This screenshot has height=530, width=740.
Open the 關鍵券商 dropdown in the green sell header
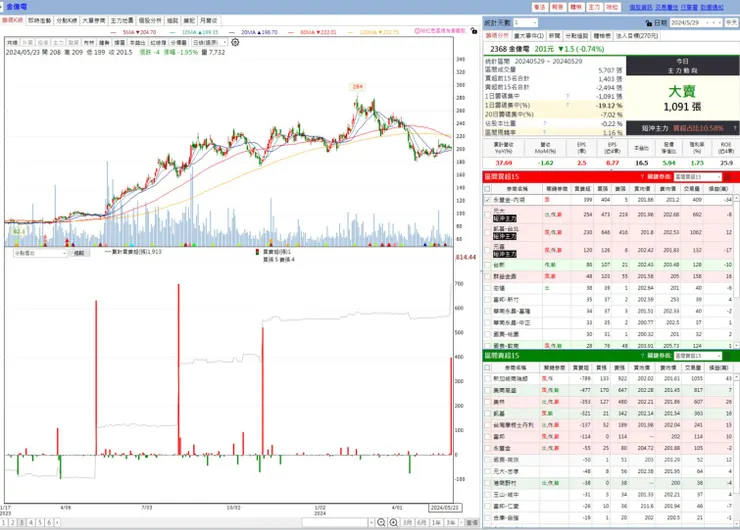[698, 355]
